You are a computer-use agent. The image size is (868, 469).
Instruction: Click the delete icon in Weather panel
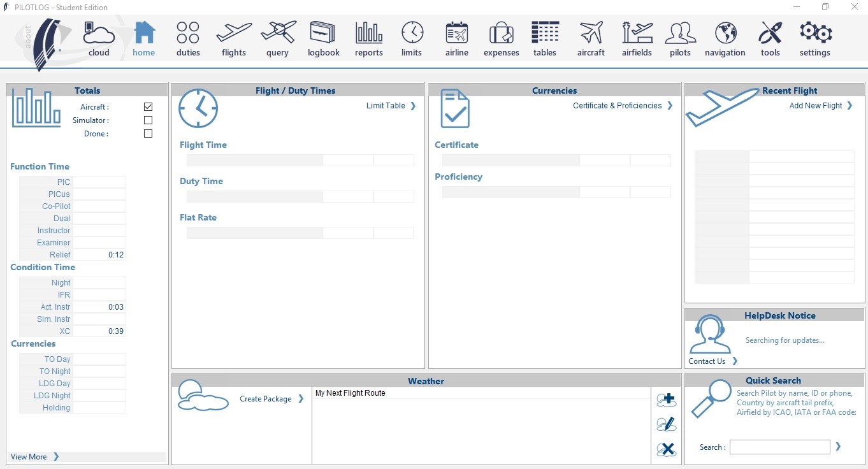666,449
